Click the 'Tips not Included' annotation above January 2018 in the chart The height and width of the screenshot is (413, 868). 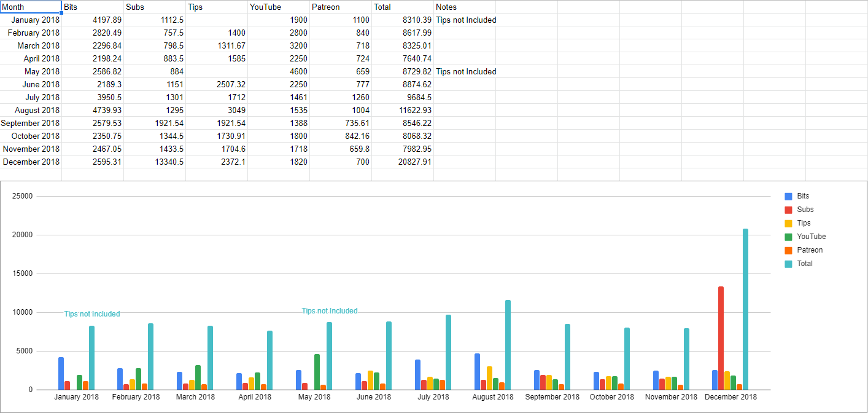coord(92,314)
